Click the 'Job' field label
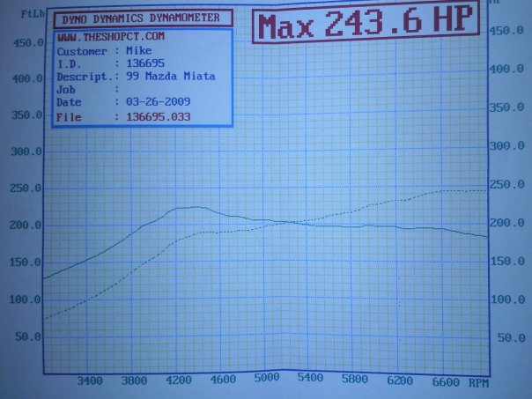The height and width of the screenshot is (399, 532). coord(66,90)
